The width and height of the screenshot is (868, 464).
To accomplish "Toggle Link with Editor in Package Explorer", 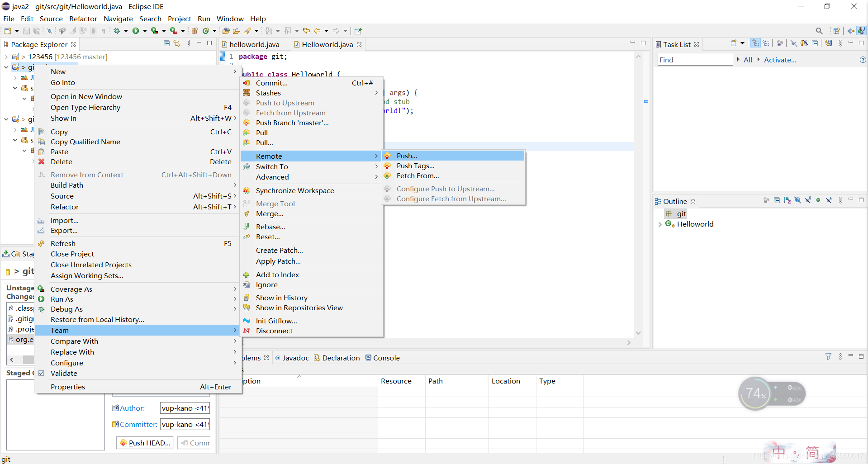I will [x=177, y=43].
